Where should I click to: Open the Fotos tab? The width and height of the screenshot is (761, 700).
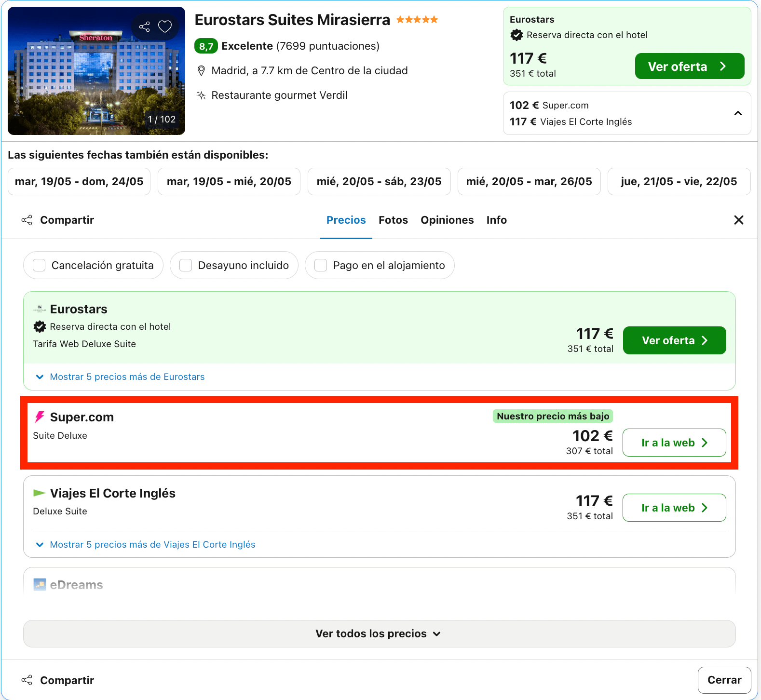393,220
